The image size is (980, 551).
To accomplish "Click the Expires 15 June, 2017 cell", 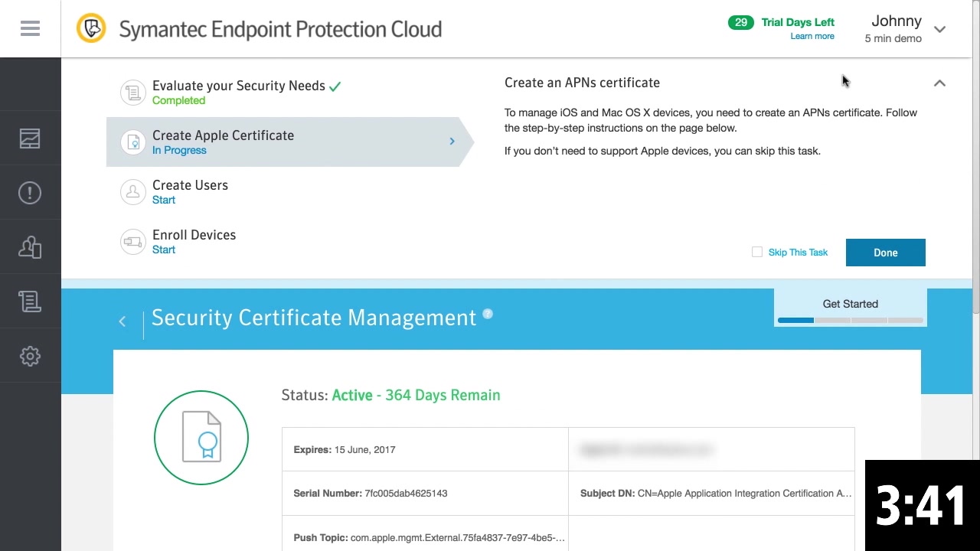I will click(x=425, y=449).
